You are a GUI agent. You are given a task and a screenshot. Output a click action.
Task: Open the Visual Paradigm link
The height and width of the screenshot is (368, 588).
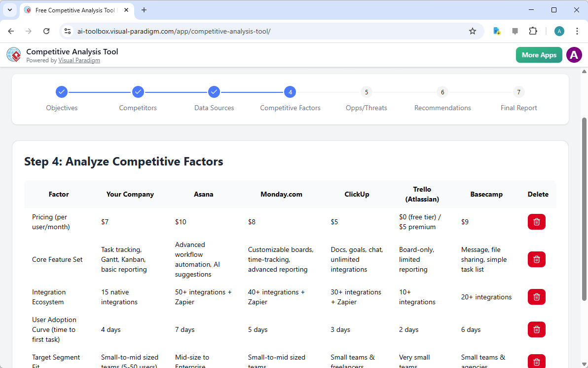[79, 60]
